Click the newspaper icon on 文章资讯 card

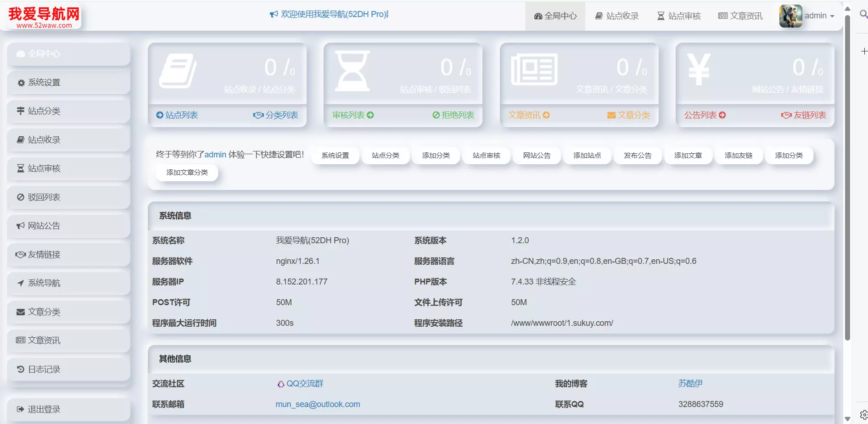pyautogui.click(x=535, y=70)
